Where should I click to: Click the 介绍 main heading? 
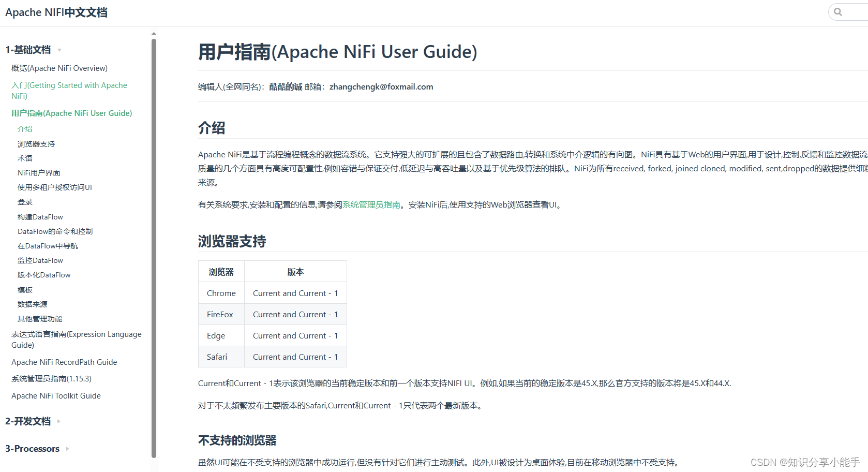pos(212,128)
